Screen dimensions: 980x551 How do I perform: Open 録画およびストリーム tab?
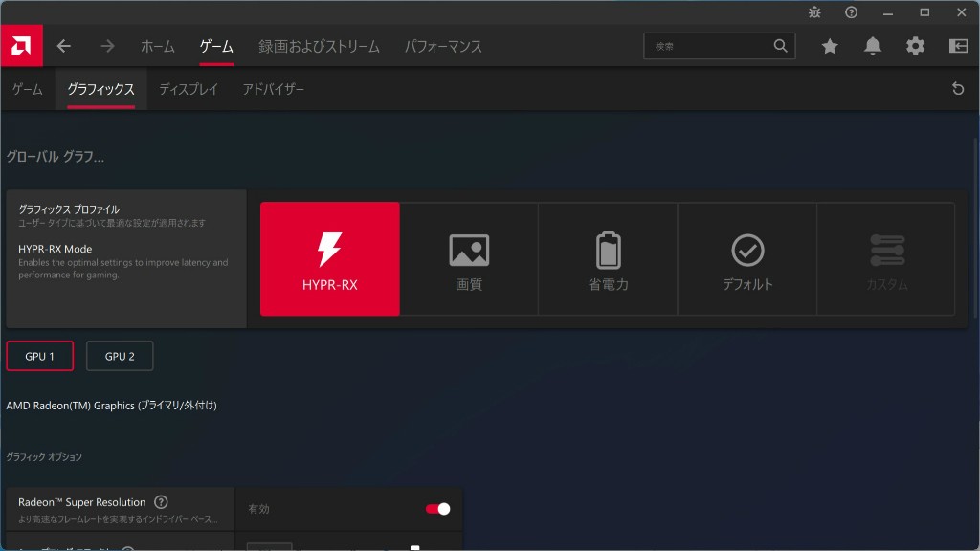coord(319,46)
